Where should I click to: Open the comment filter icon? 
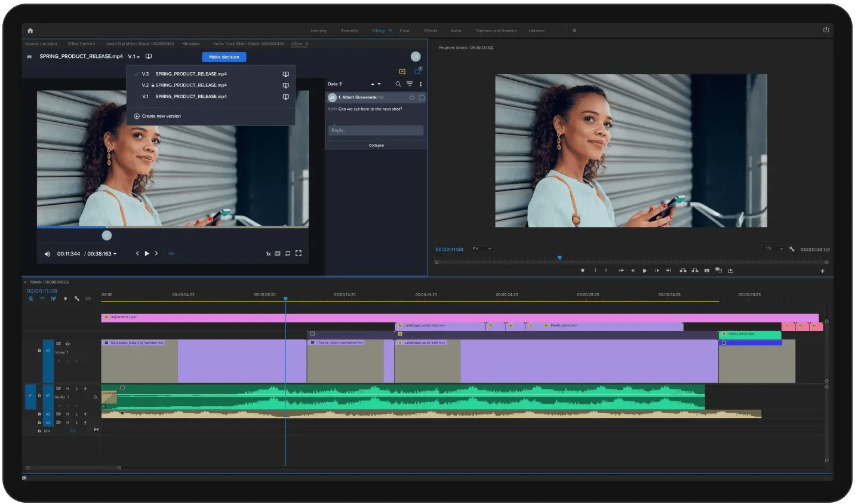click(x=410, y=84)
